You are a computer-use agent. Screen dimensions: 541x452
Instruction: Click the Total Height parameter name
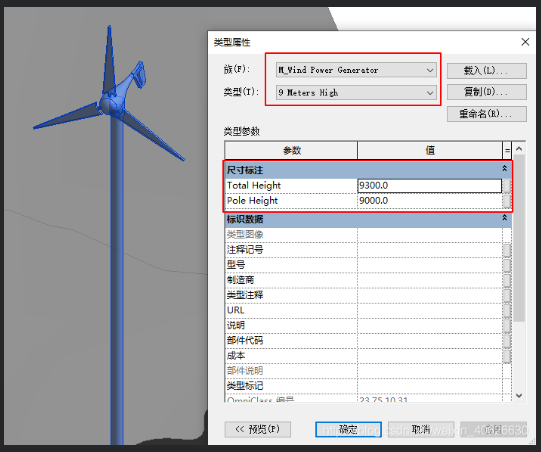point(254,186)
